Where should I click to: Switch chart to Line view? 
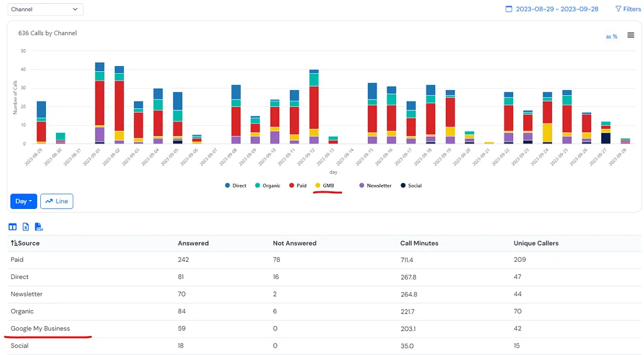pyautogui.click(x=57, y=201)
